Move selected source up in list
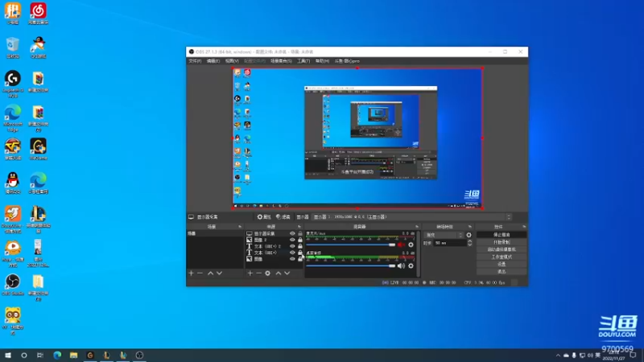Viewport: 644px width, 362px height. tap(278, 273)
